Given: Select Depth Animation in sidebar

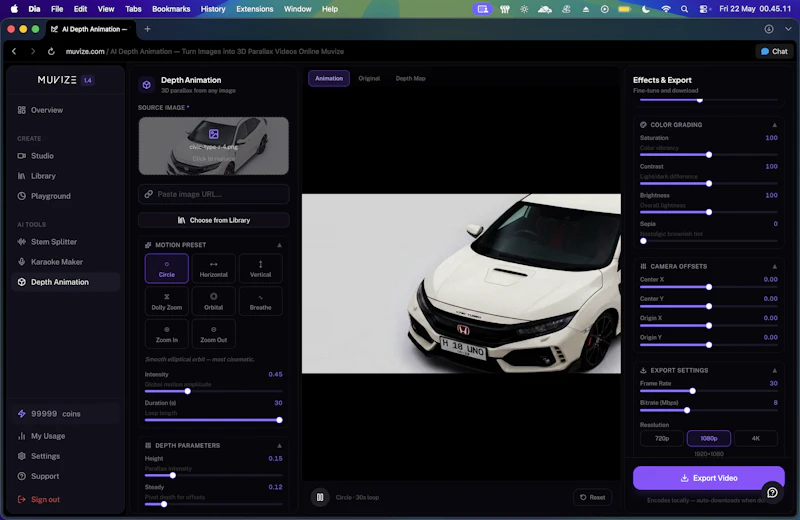Looking at the screenshot, I should coord(65,282).
